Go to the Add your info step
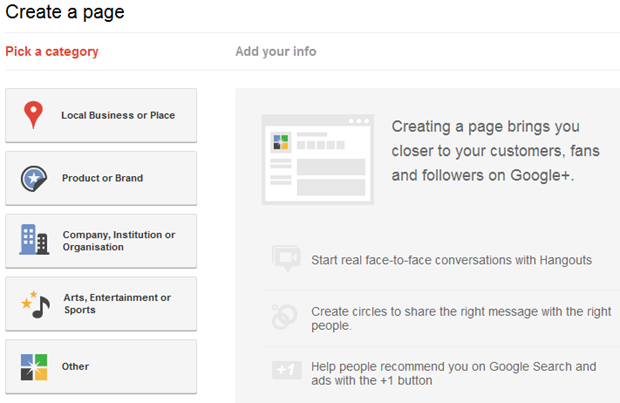 click(x=276, y=51)
